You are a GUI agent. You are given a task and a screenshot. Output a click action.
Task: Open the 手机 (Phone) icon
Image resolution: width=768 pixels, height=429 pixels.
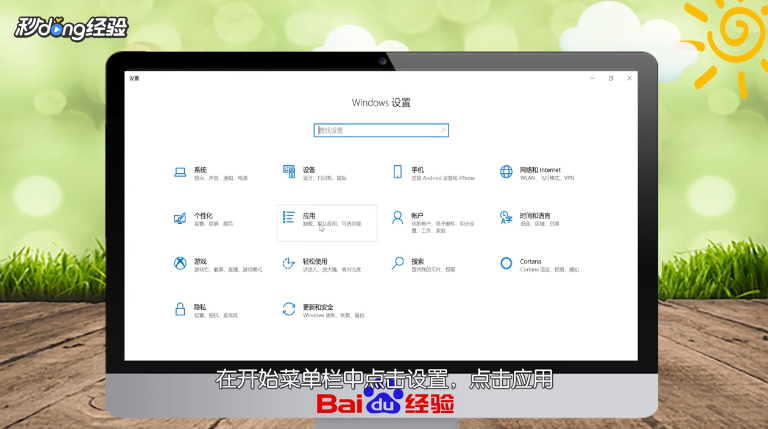click(x=398, y=172)
